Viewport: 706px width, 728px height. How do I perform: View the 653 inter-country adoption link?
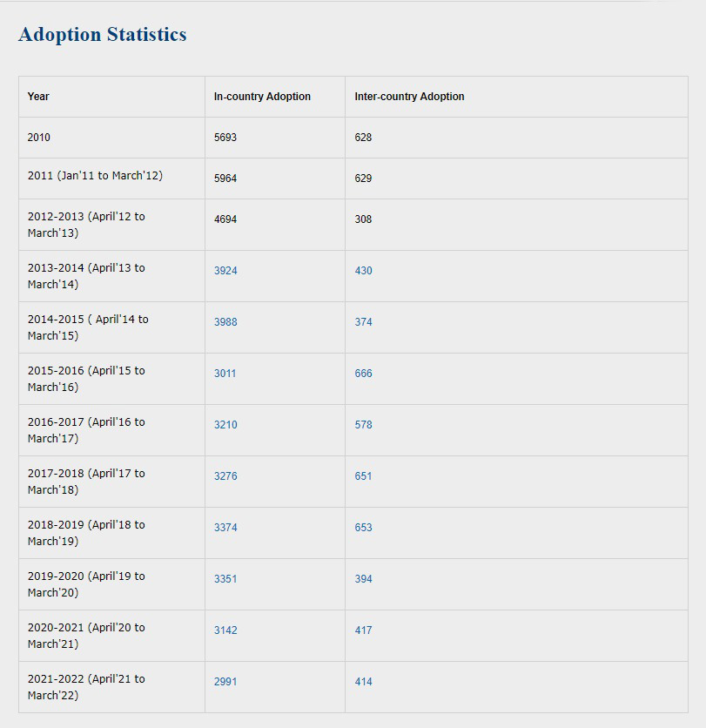[363, 528]
